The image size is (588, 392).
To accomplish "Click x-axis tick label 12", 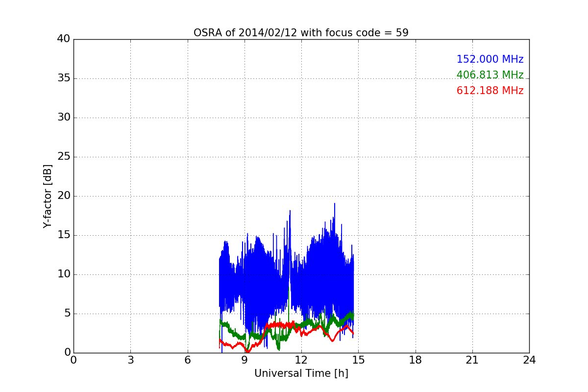I will pyautogui.click(x=301, y=360).
